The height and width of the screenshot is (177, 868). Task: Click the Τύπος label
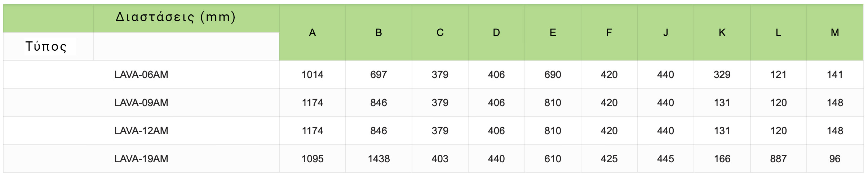pyautogui.click(x=46, y=46)
